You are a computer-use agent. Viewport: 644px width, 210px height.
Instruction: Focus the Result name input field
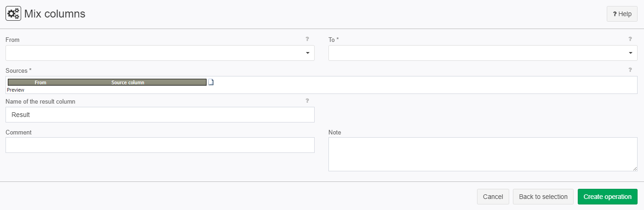tap(160, 115)
